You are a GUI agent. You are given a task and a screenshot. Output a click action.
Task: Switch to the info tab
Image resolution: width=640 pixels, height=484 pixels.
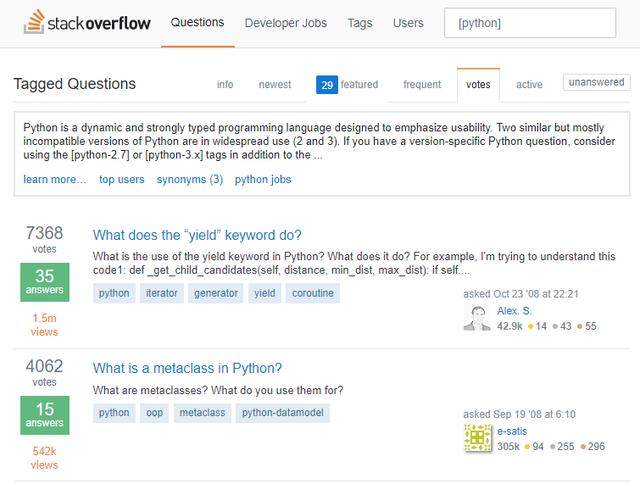(x=225, y=84)
